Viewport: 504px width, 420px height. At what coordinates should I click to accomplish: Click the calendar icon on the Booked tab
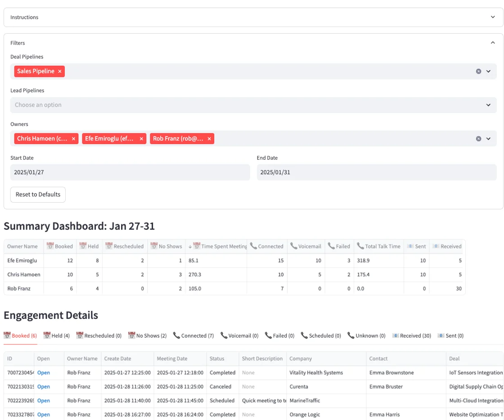click(8, 335)
